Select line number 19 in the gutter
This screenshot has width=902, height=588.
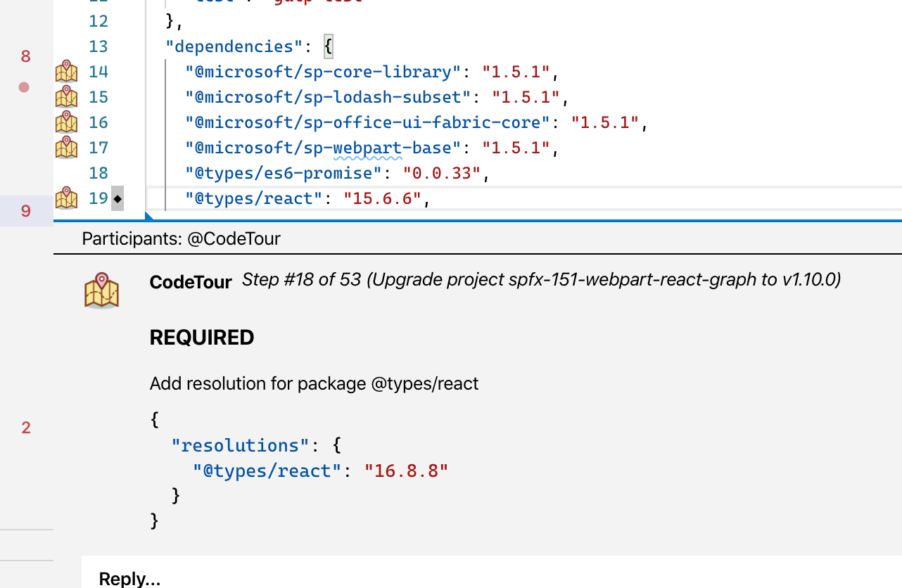coord(99,198)
